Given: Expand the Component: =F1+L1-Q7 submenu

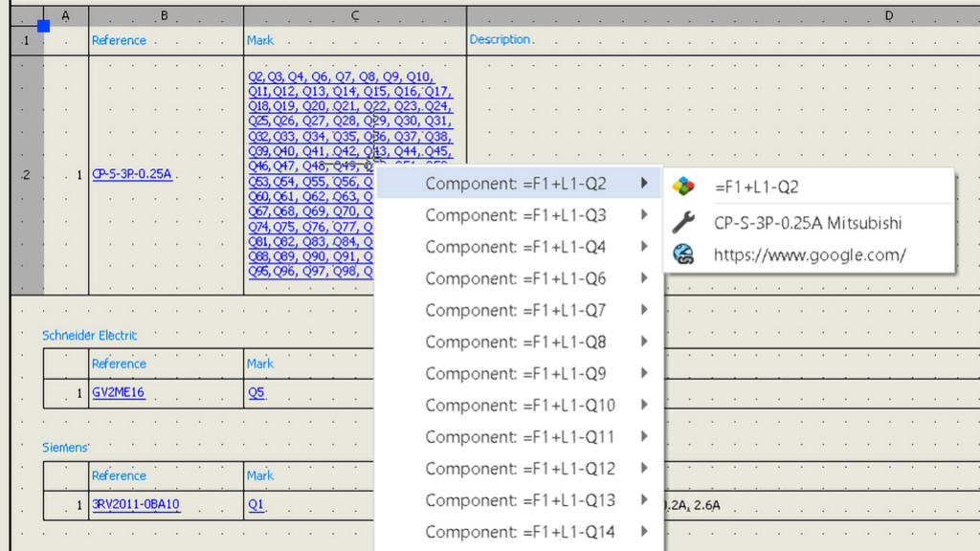Looking at the screenshot, I should tap(644, 310).
